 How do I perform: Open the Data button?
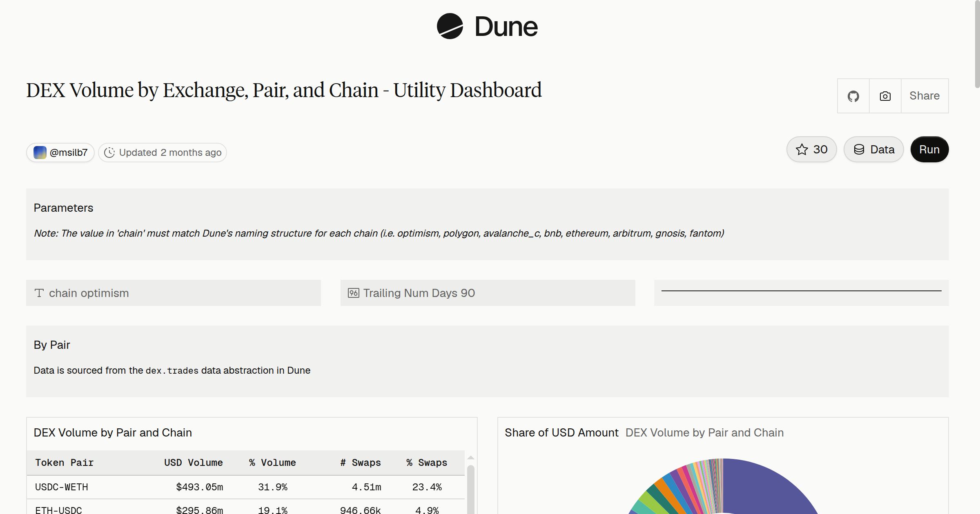[x=874, y=149]
